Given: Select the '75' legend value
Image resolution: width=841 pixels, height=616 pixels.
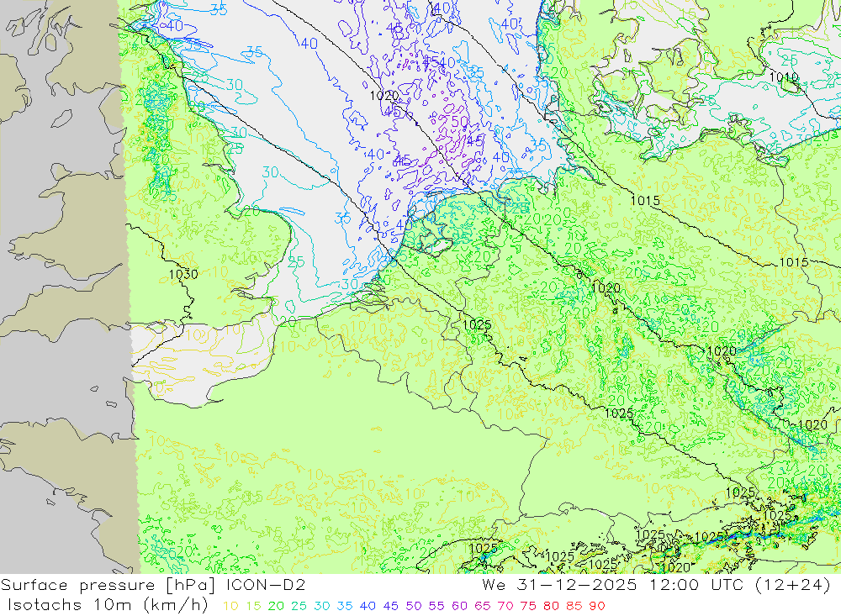Looking at the screenshot, I should point(528,606).
